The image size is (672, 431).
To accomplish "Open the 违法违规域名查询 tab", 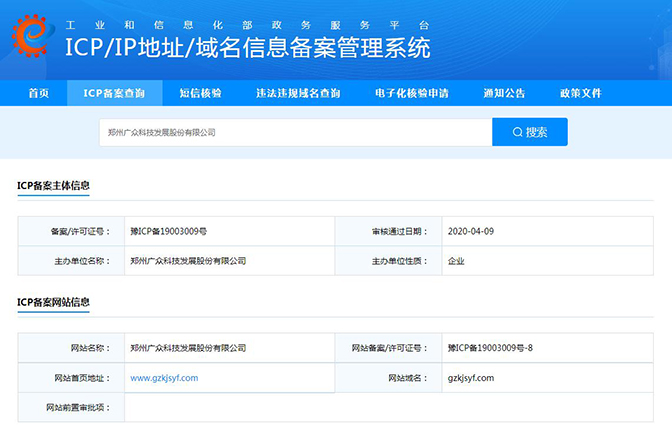I will click(x=297, y=93).
